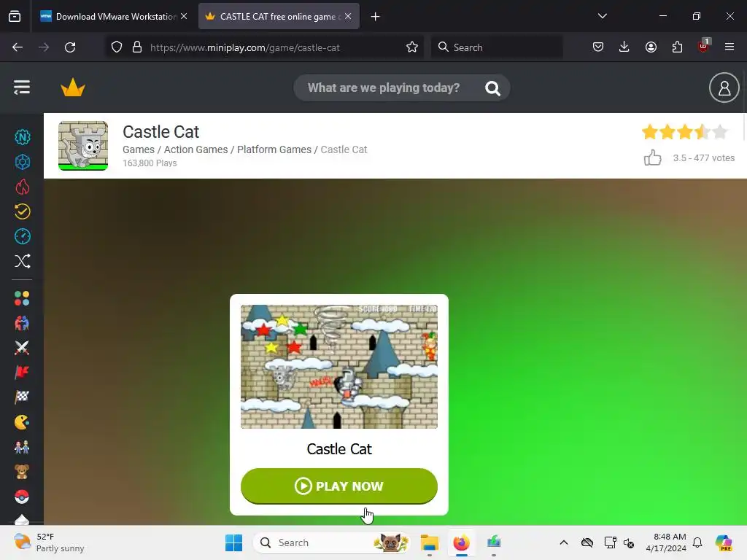747x560 pixels.
Task: Open the Firefox application hamburger menu
Action: click(x=729, y=47)
